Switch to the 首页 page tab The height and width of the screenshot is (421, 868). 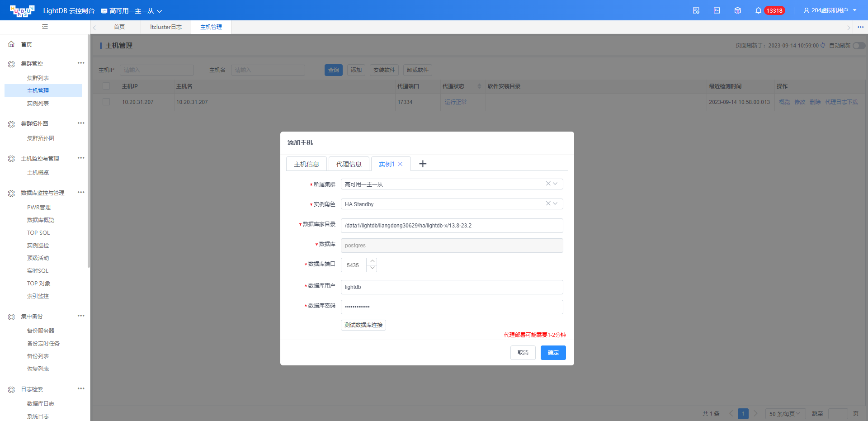tap(119, 27)
